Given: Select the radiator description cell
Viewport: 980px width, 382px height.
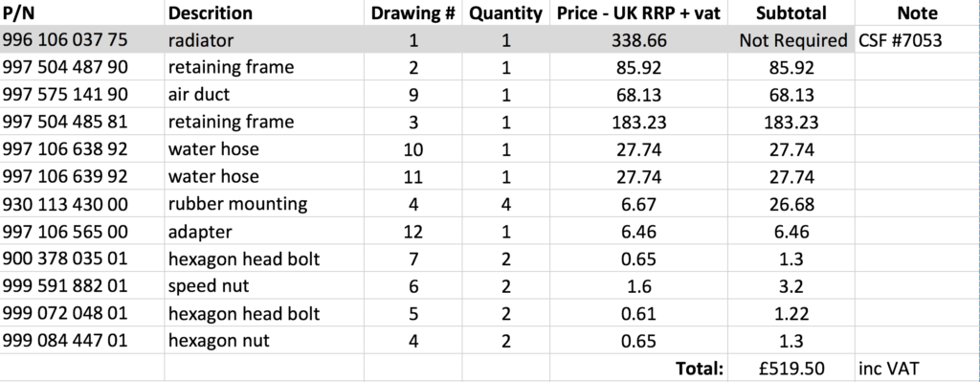Looking at the screenshot, I should (x=264, y=40).
